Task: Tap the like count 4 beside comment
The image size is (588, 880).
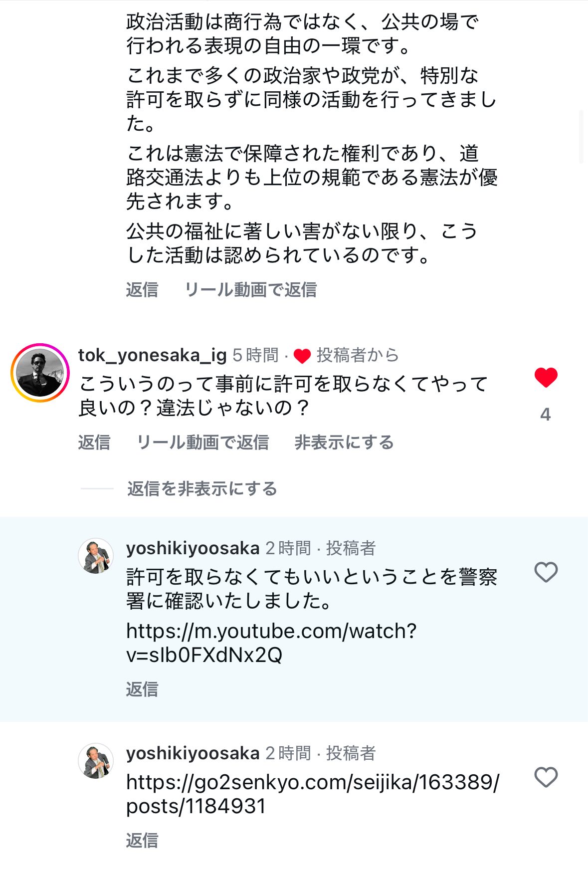Action: click(x=546, y=415)
